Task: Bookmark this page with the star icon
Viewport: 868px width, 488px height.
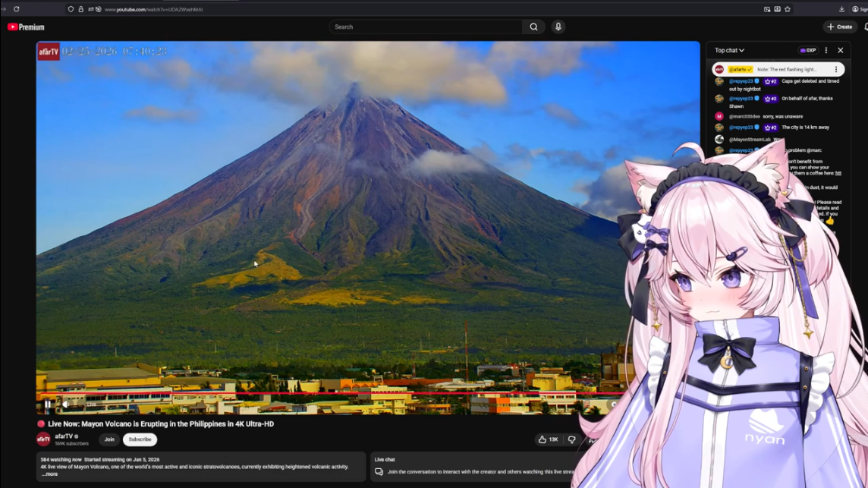Action: point(787,9)
